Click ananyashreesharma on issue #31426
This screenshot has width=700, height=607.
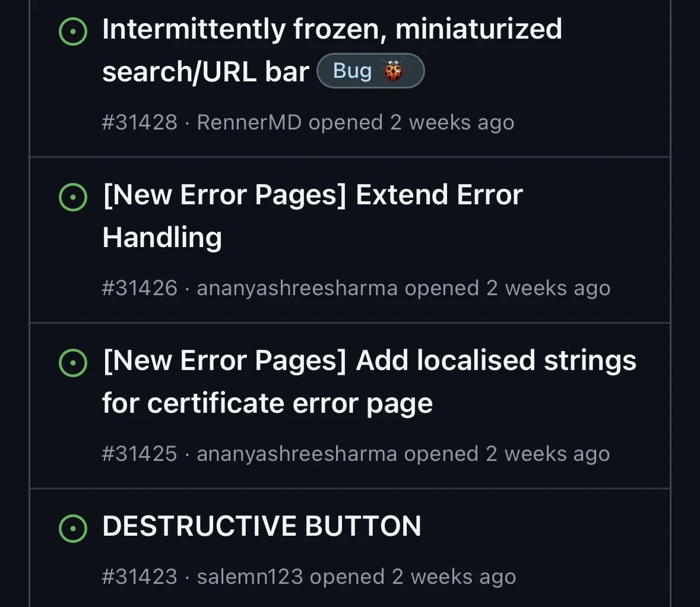pyautogui.click(x=297, y=288)
